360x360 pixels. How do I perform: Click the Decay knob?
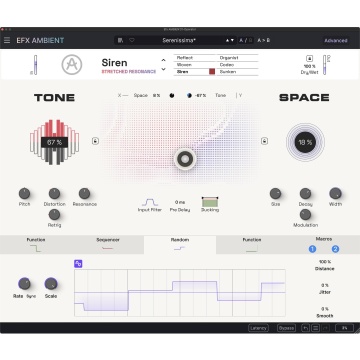click(305, 193)
